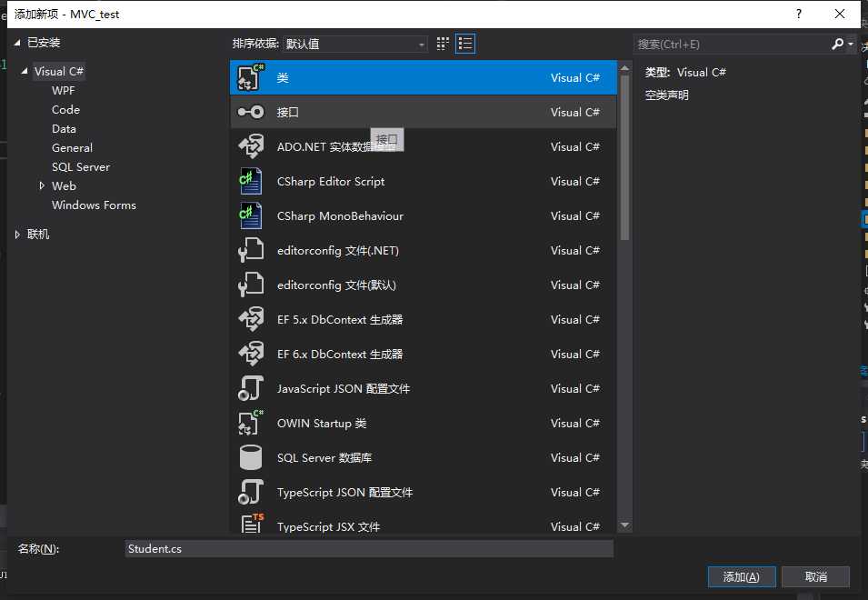Click 'editorconfig 文件(默认)' row text

coord(336,285)
